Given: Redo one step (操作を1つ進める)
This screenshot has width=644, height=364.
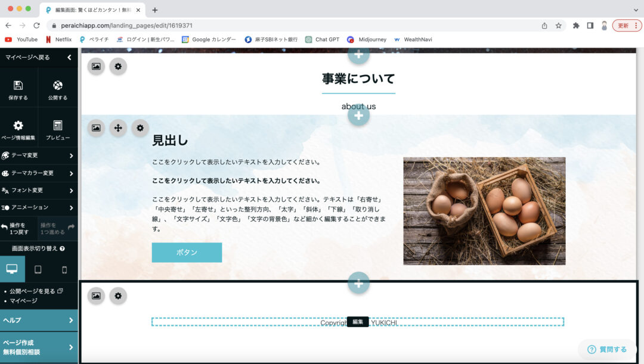Looking at the screenshot, I should point(57,229).
